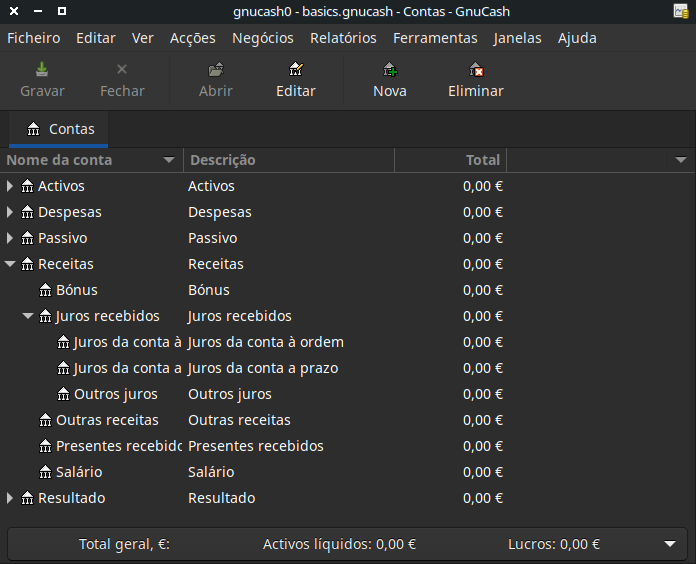696x564 pixels.
Task: Open the Negócios menu
Action: (263, 38)
